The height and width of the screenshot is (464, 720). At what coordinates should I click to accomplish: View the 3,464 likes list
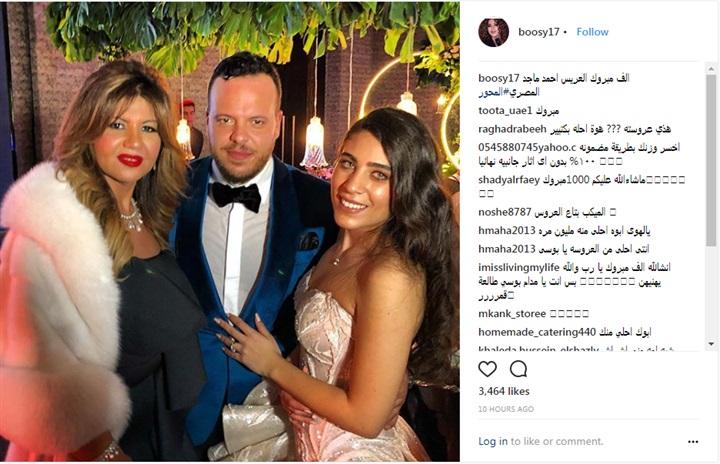pyautogui.click(x=504, y=391)
